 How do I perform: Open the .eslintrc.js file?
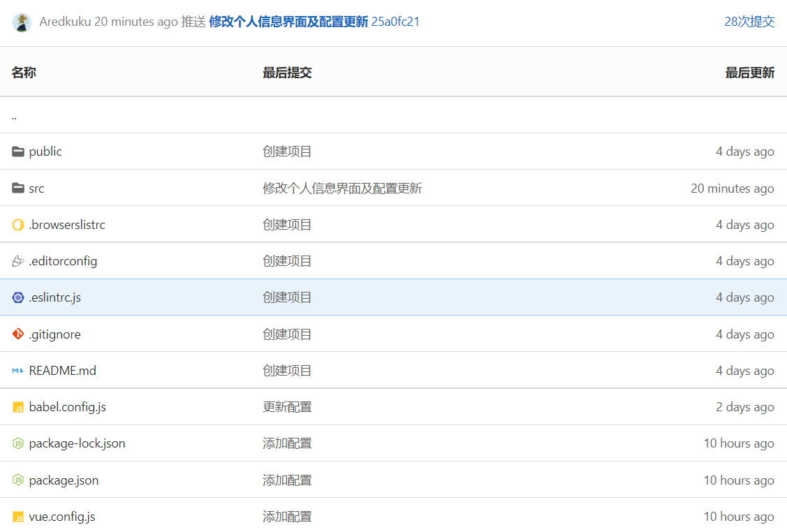[55, 297]
